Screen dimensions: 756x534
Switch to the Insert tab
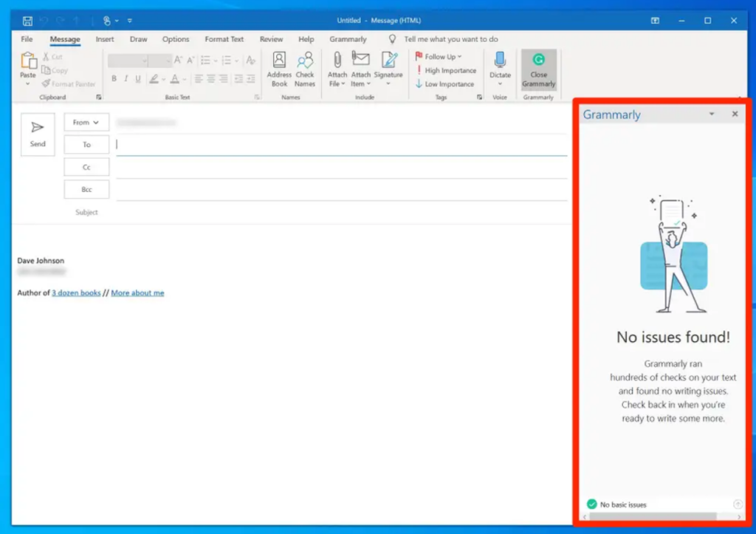105,39
